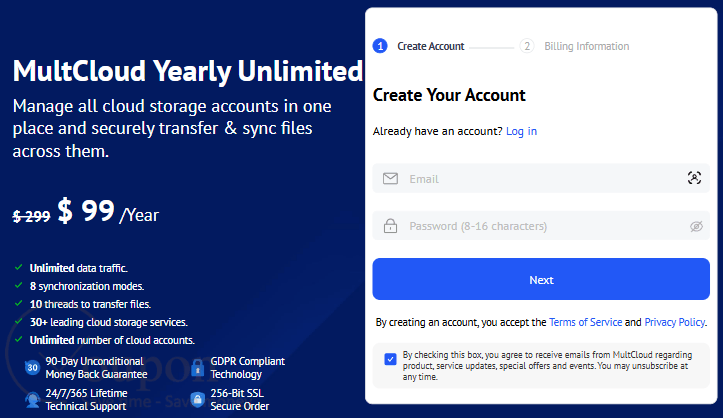
Task: Open the Log in link
Action: (522, 131)
